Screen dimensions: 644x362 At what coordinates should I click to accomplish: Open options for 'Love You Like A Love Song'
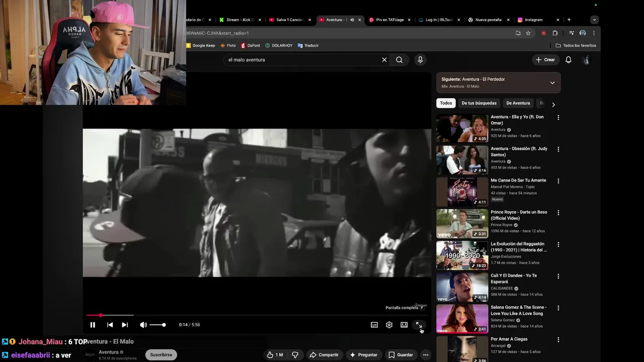point(558,308)
